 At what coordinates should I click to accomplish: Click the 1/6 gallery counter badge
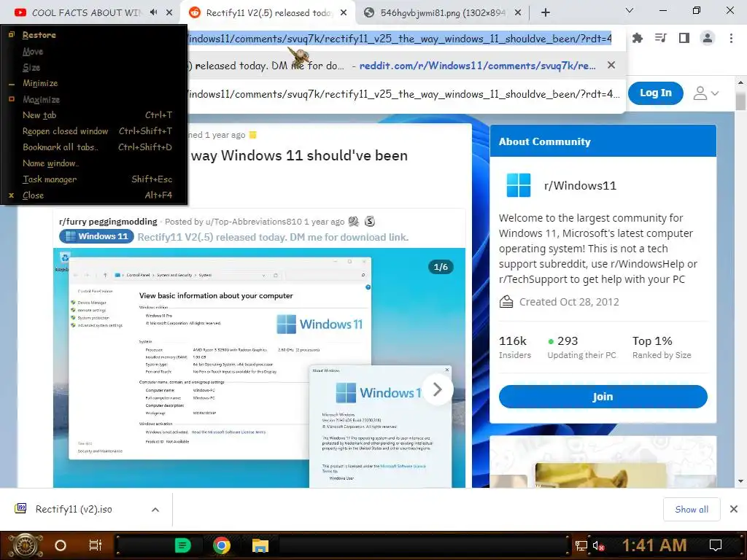[441, 267]
